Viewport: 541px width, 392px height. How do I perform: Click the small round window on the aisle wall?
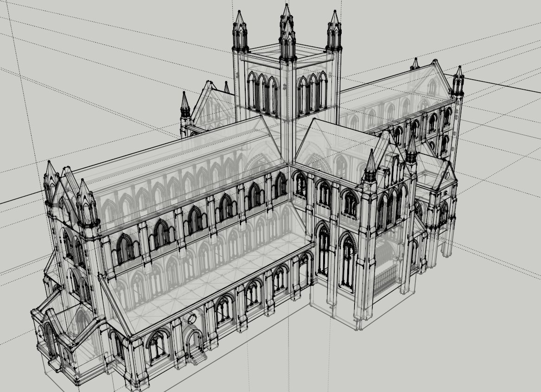(193, 319)
